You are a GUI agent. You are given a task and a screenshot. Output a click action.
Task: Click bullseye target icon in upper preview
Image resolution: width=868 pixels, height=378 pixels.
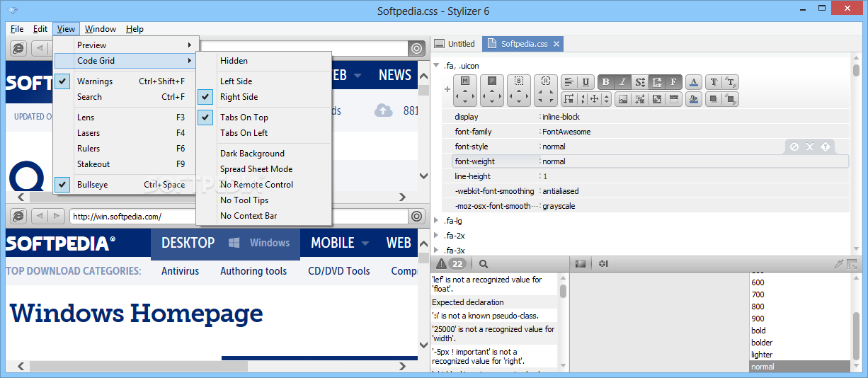(x=416, y=48)
